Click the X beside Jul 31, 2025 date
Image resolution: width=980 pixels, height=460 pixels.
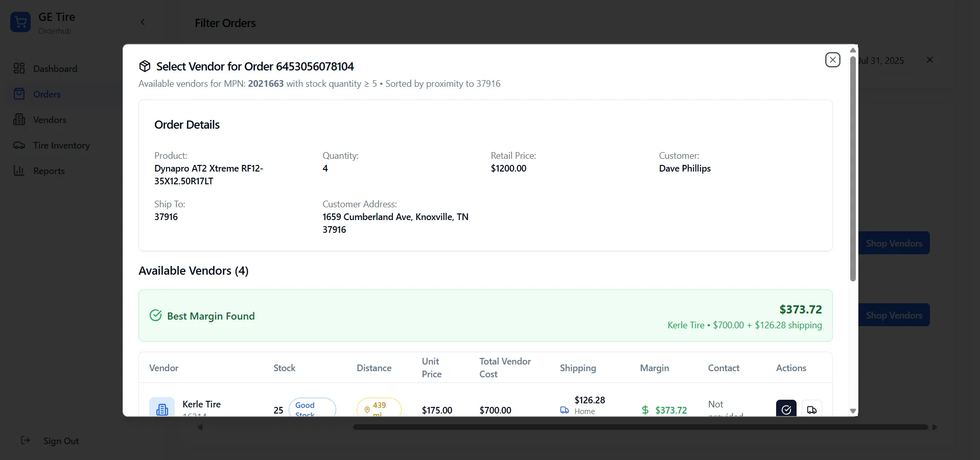pyautogui.click(x=930, y=60)
